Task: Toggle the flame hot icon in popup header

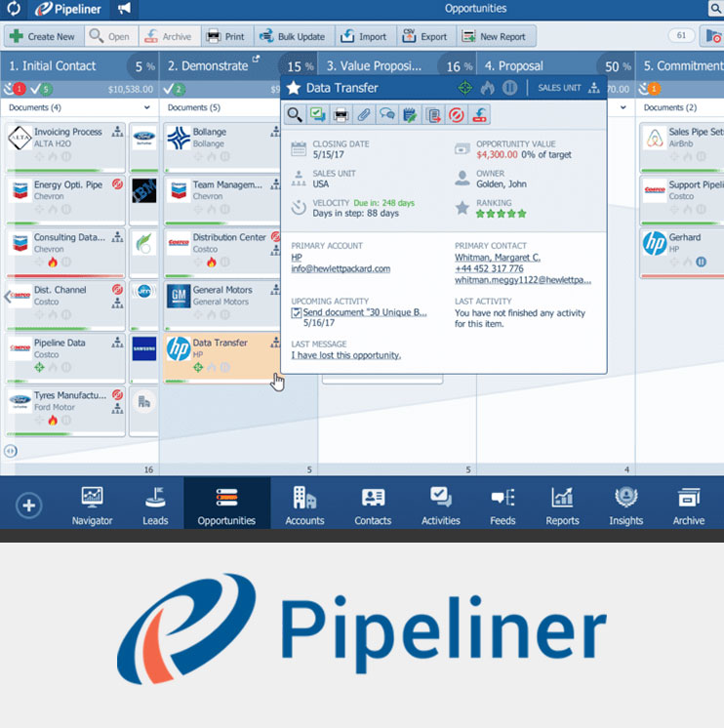Action: tap(489, 88)
